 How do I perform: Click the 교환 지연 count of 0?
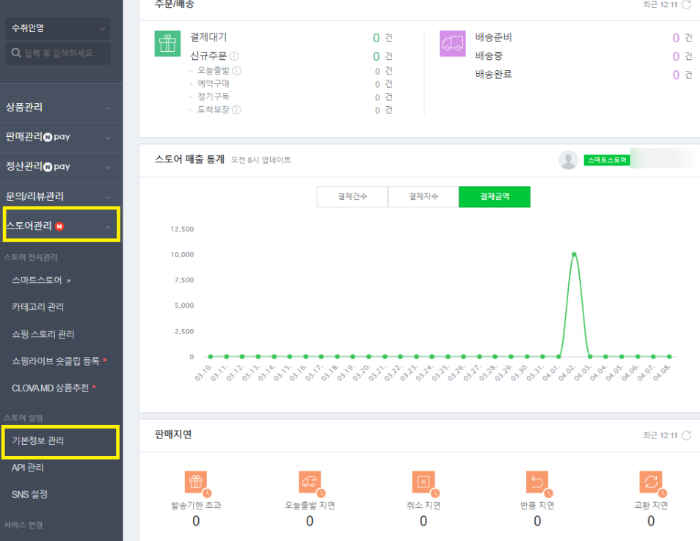[651, 521]
